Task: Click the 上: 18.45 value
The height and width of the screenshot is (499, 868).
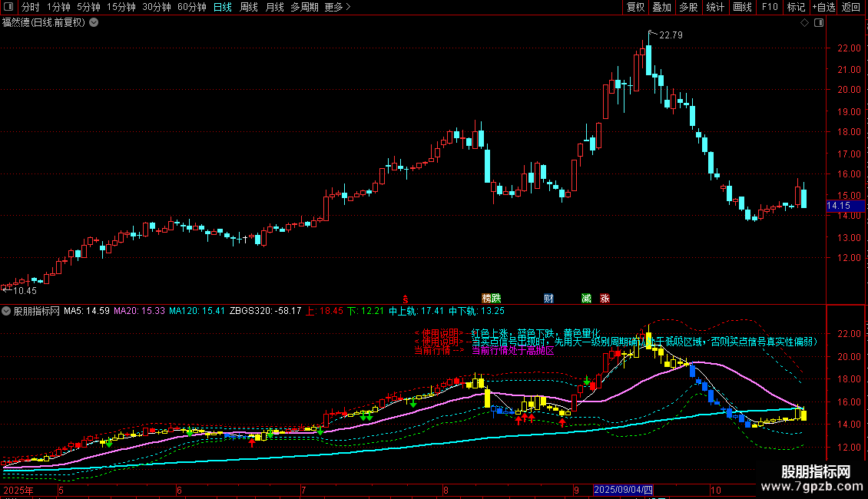Action: click(324, 312)
